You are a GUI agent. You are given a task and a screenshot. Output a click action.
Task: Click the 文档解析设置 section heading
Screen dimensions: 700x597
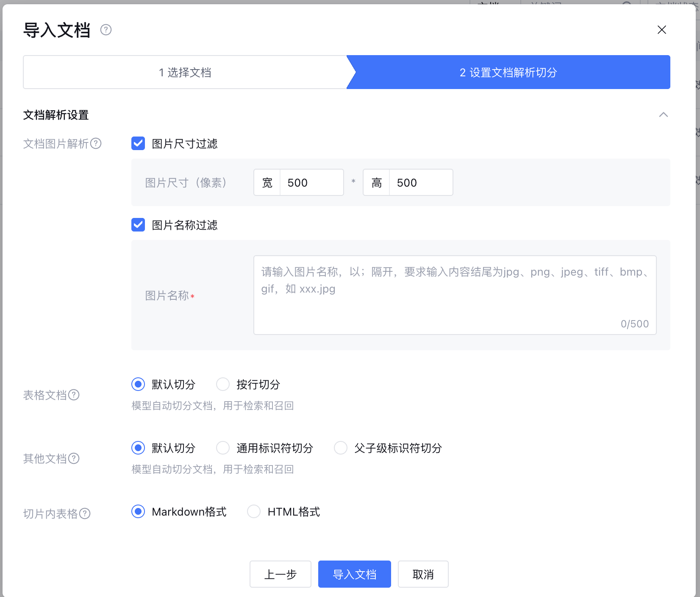click(56, 115)
